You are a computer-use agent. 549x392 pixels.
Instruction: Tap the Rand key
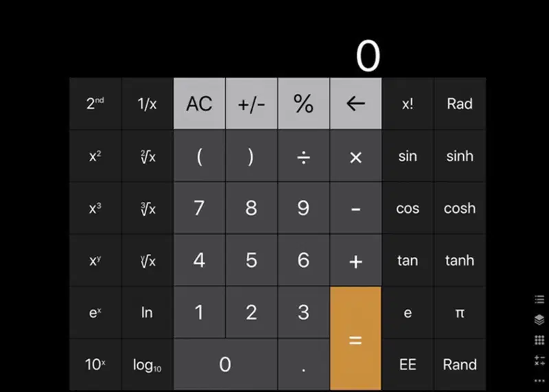pos(460,365)
